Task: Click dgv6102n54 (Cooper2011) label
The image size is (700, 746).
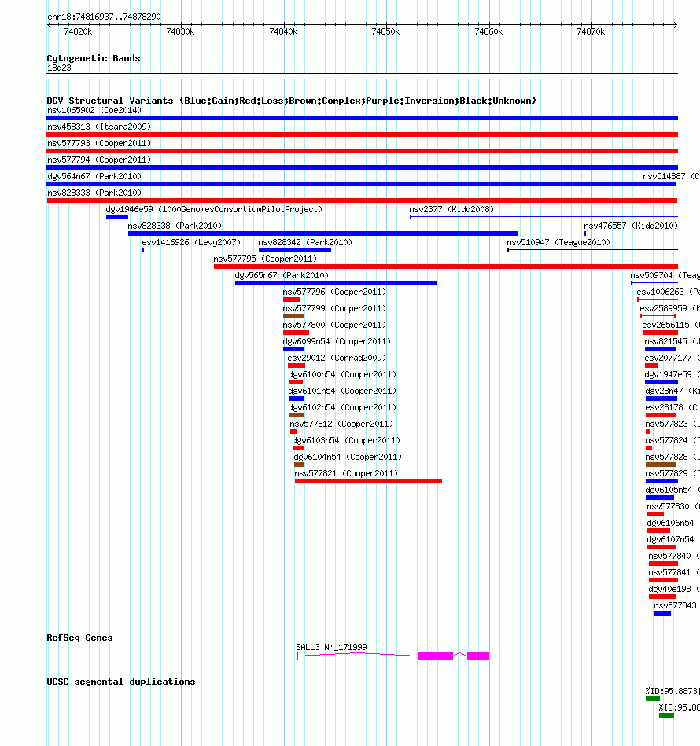Action: pos(342,407)
